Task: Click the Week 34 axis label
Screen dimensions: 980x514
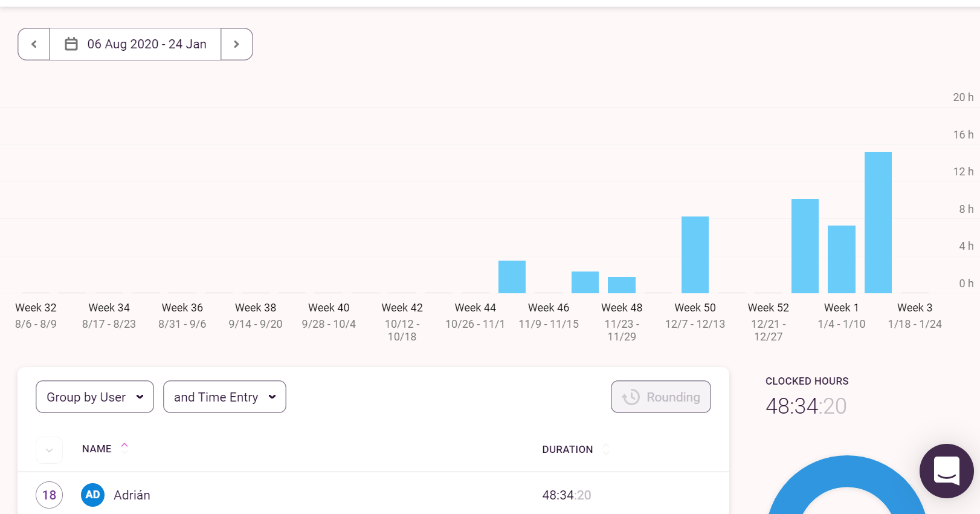Action: (x=109, y=308)
